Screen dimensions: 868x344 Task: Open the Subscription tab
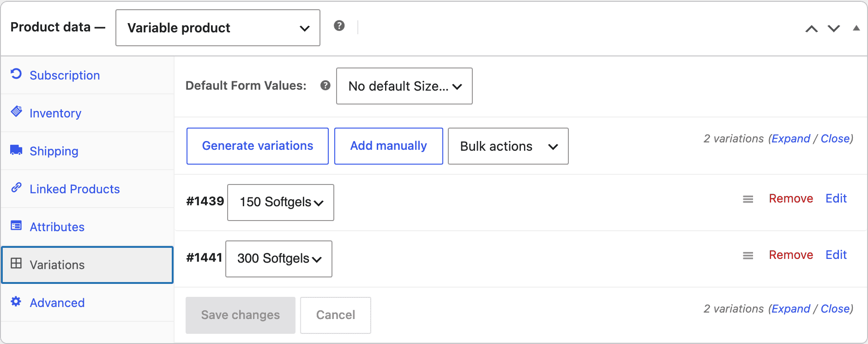pyautogui.click(x=87, y=75)
